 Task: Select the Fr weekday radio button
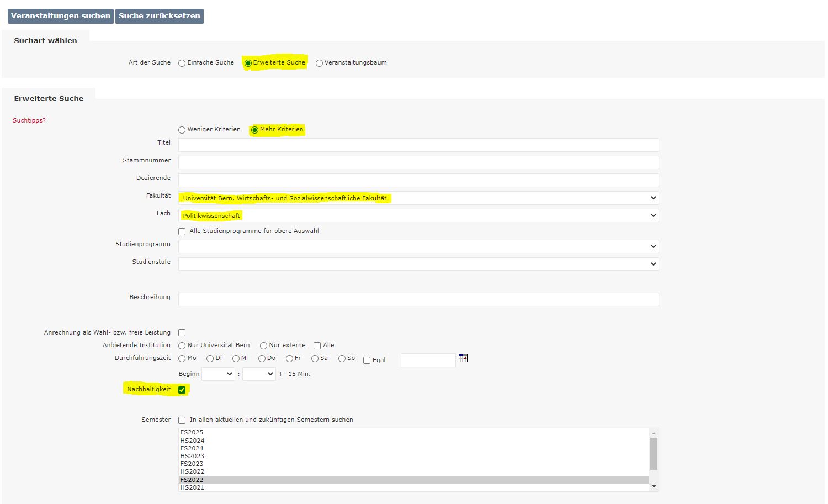click(x=289, y=359)
